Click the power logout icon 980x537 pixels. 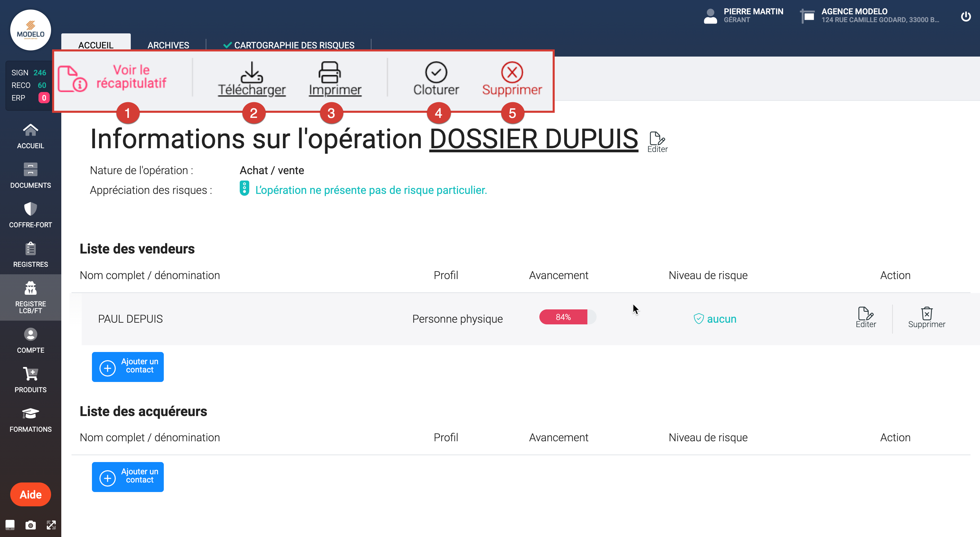966,17
